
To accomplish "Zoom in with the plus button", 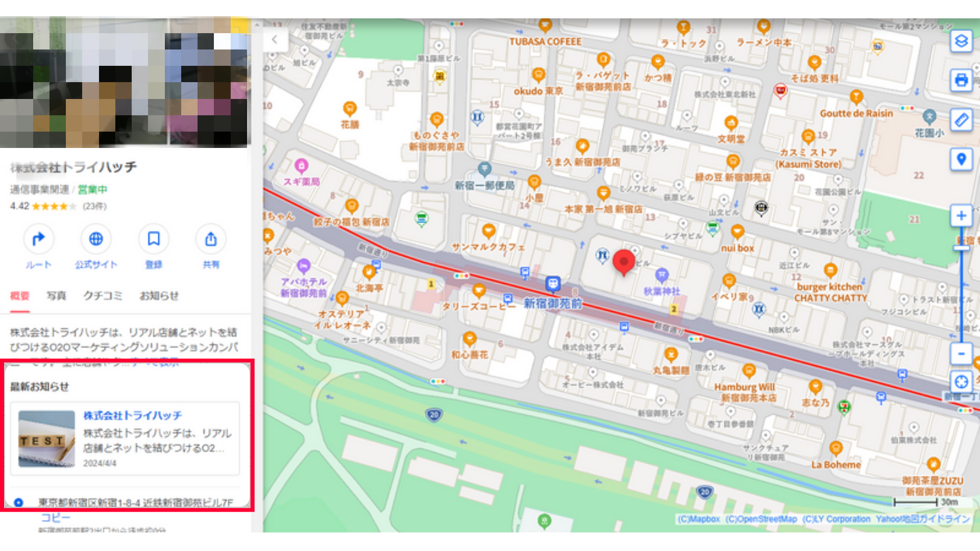I will tap(961, 216).
